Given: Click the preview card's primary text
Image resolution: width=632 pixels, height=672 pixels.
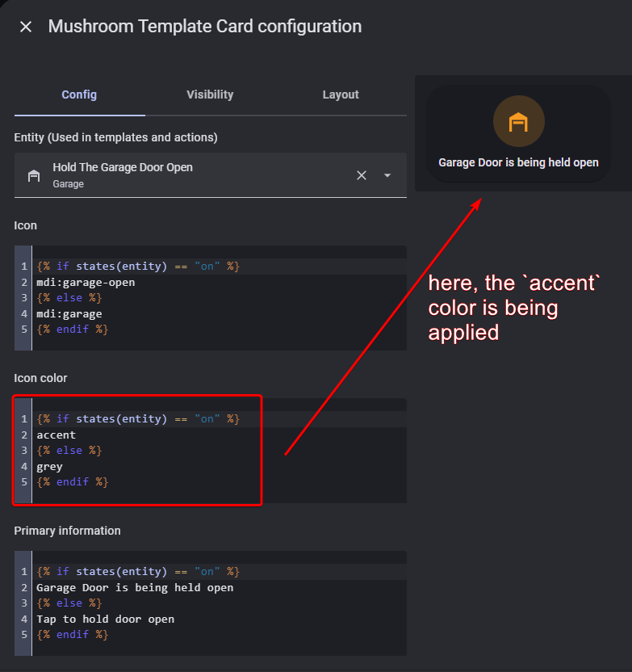Looking at the screenshot, I should tap(518, 162).
